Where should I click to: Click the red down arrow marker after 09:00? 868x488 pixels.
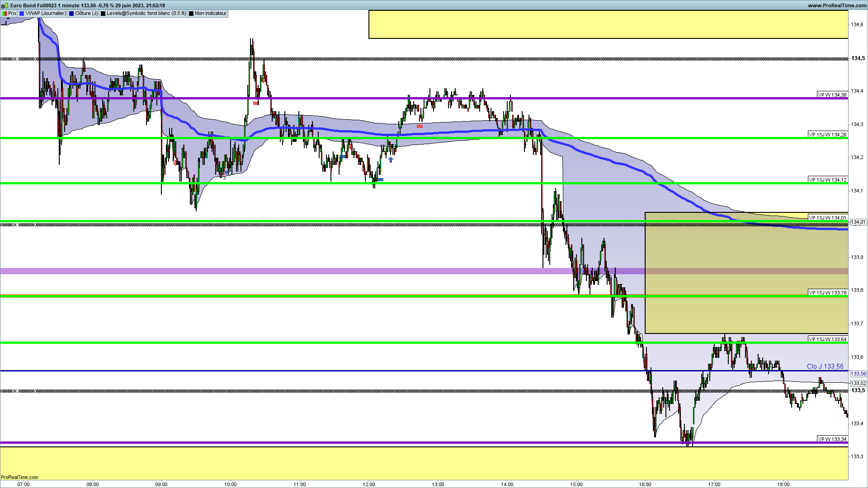175,163
